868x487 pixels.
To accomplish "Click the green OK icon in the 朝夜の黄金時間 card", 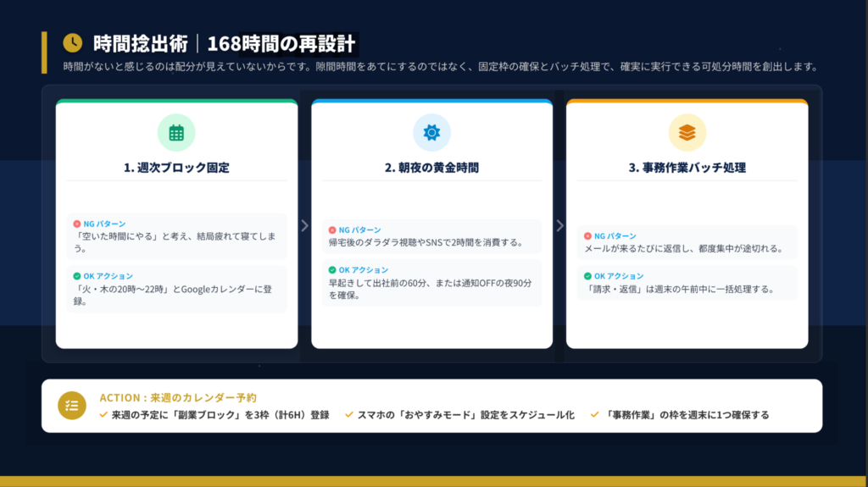I will [x=332, y=270].
